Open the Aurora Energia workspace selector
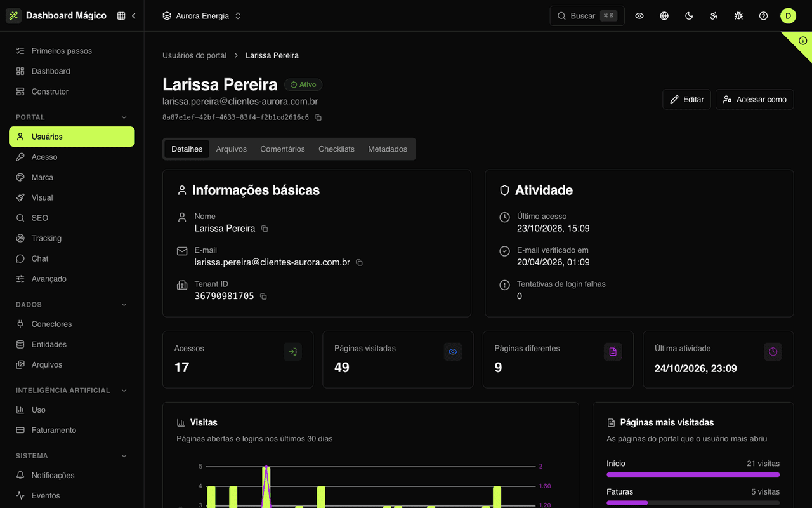 click(x=202, y=16)
